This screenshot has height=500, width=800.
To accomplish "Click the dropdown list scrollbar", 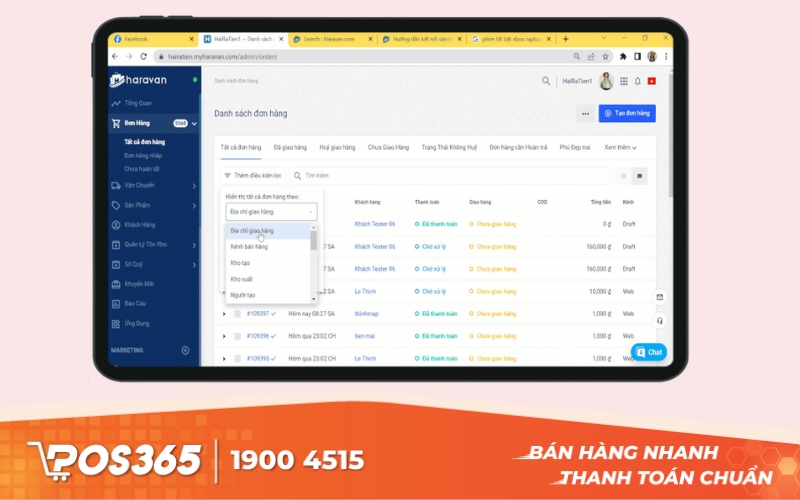I will (x=313, y=241).
